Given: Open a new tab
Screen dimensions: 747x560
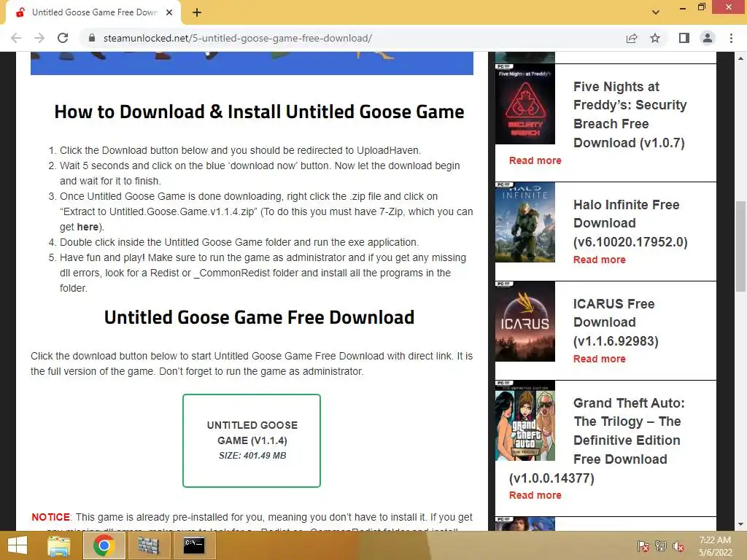Looking at the screenshot, I should [x=197, y=12].
